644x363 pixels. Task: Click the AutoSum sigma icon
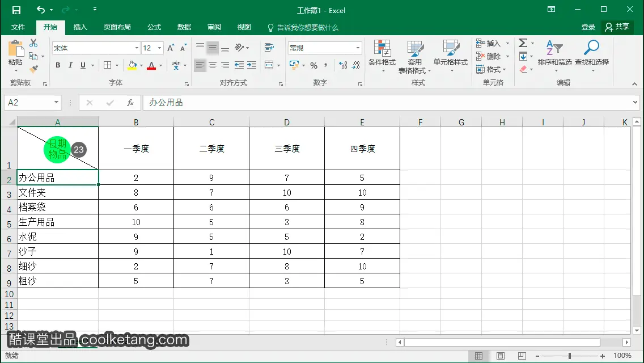pyautogui.click(x=523, y=43)
